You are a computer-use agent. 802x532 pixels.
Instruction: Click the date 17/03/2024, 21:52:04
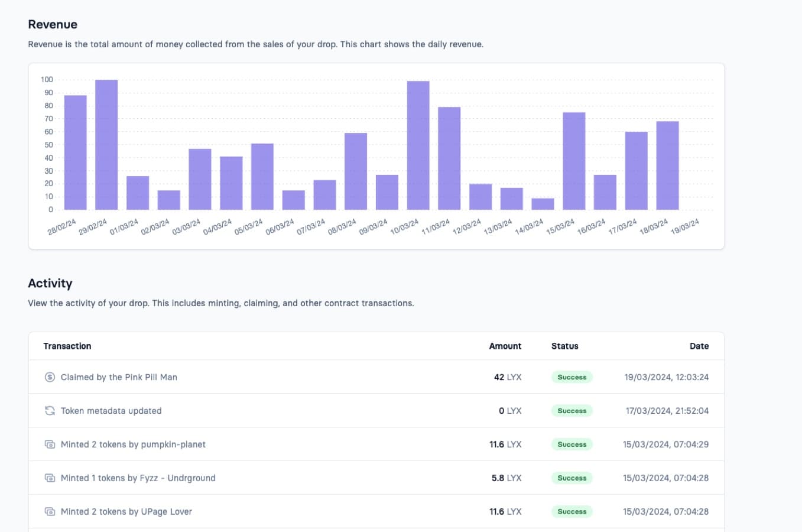click(x=667, y=411)
